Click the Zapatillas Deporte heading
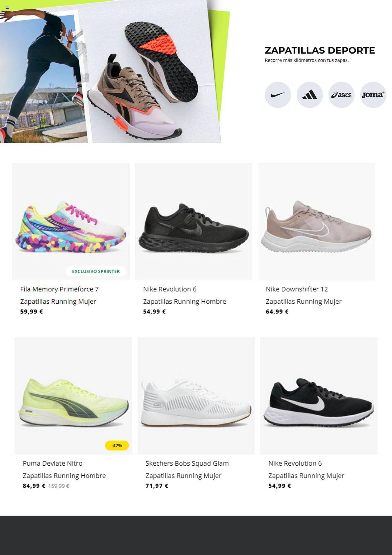 pyautogui.click(x=320, y=51)
